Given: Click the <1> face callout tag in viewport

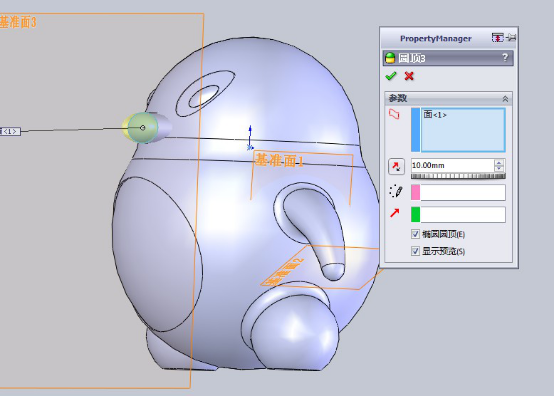Looking at the screenshot, I should click(10, 131).
